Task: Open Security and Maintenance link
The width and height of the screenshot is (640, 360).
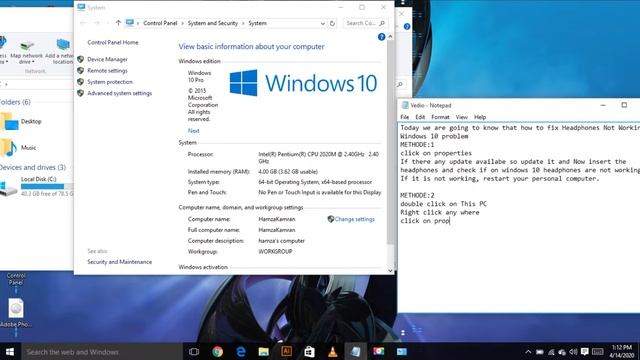Action: click(x=120, y=262)
